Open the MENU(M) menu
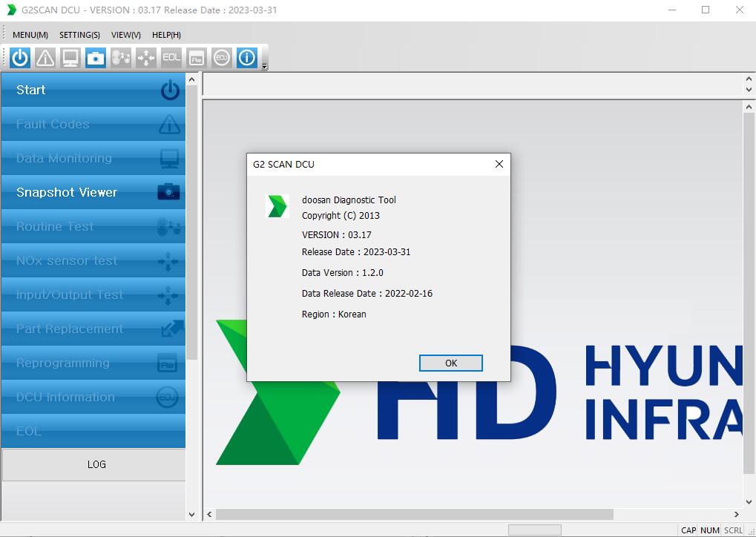Screen dimensions: 756x537 click(x=30, y=35)
